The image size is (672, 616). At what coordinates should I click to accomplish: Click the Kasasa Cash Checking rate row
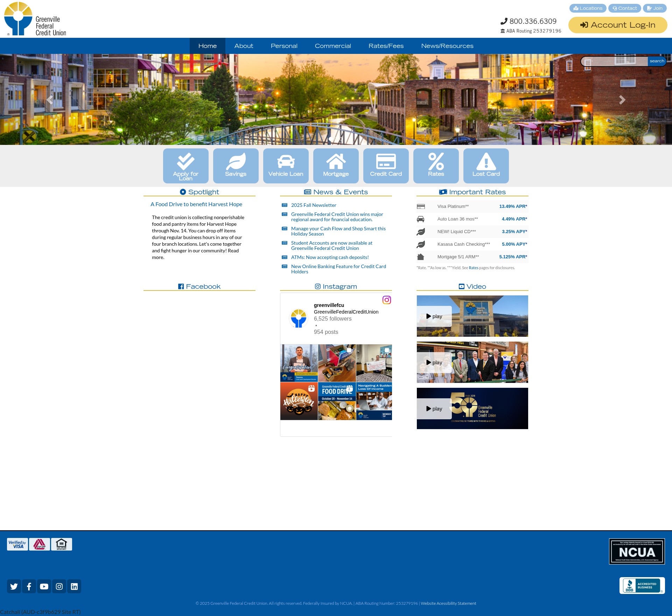472,244
